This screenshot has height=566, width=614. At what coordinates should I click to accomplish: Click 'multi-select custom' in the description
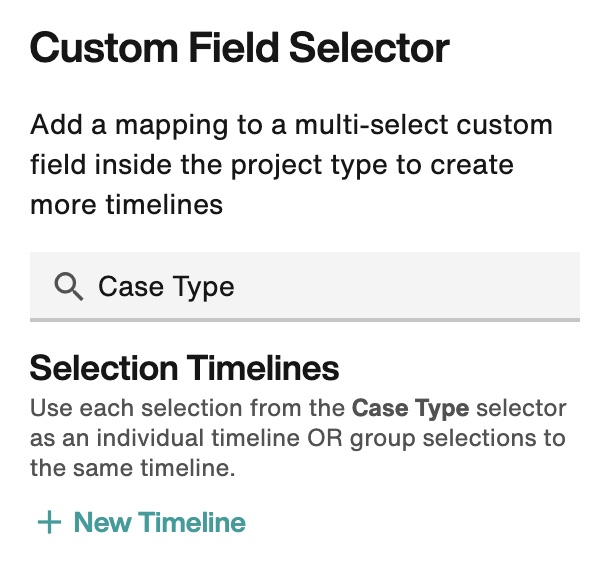[424, 125]
